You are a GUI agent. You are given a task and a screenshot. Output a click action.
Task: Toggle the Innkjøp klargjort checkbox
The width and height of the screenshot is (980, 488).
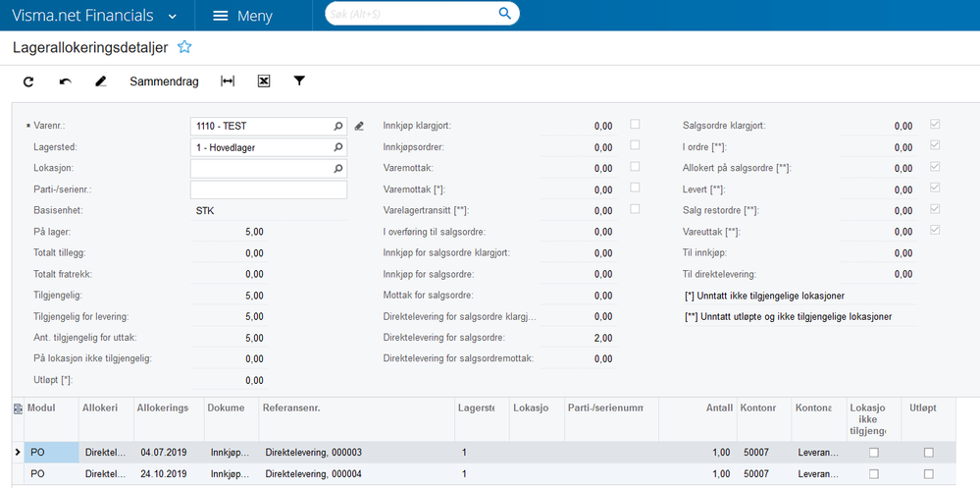click(x=635, y=124)
